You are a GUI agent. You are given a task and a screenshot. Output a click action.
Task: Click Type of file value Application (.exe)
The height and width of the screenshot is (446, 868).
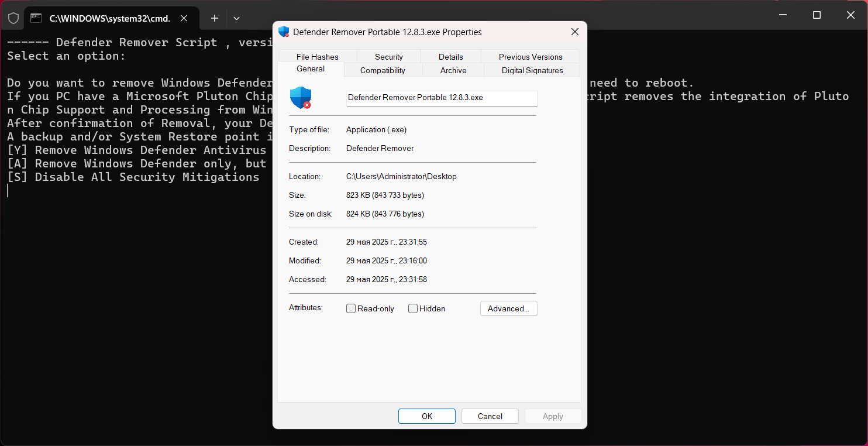pos(376,129)
